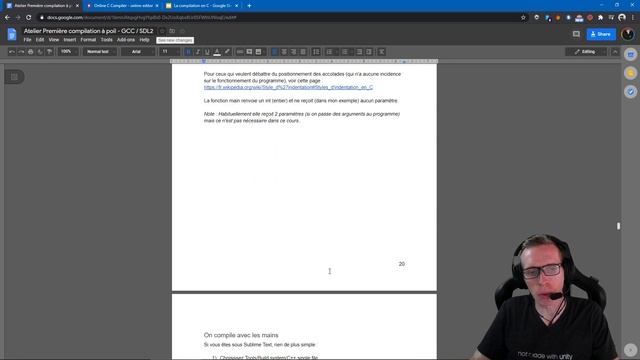Click the Undo toolbar icon
Image resolution: width=640 pixels, height=360 pixels.
click(12, 52)
